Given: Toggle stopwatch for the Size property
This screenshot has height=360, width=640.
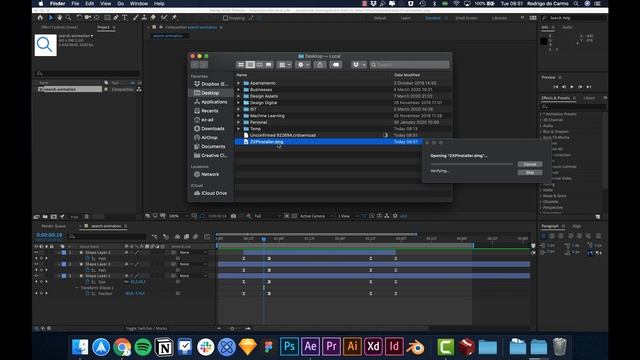Looking at the screenshot, I should 87,282.
